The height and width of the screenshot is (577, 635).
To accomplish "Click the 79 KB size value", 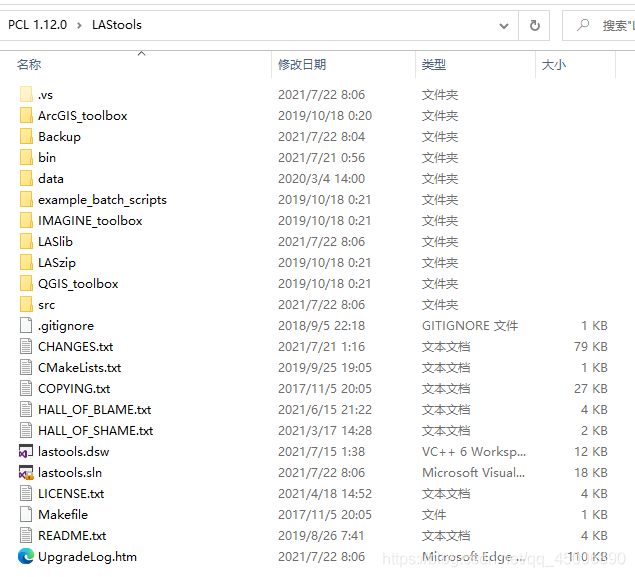I will pyautogui.click(x=590, y=347).
